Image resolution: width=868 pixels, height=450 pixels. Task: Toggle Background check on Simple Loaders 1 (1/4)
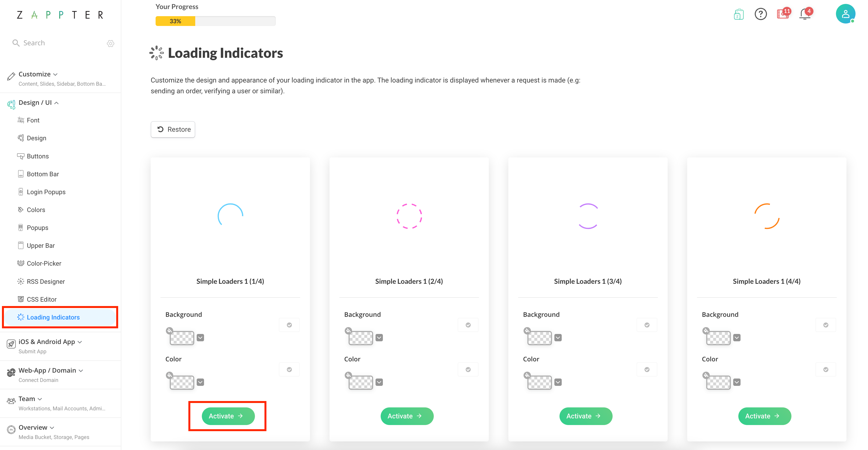point(289,325)
